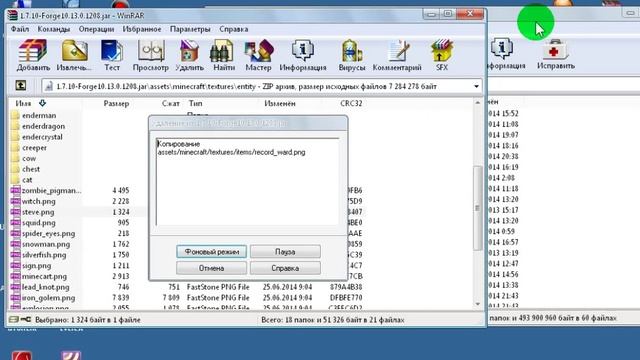Viewport: 640px width, 360px height.
Task: Click the Отмена button
Action: pyautogui.click(x=211, y=268)
